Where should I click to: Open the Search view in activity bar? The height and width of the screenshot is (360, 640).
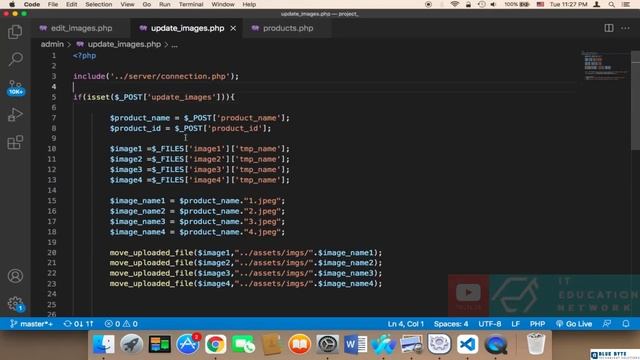(x=15, y=59)
